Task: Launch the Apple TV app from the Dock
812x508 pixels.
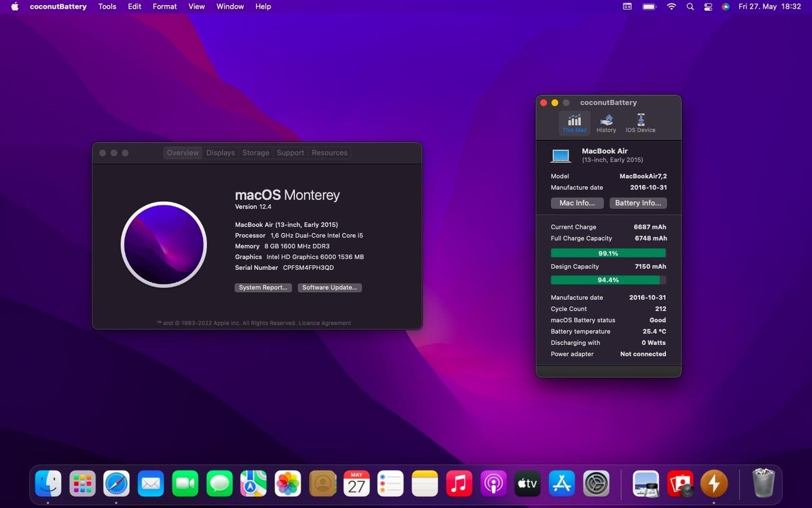Action: [528, 484]
